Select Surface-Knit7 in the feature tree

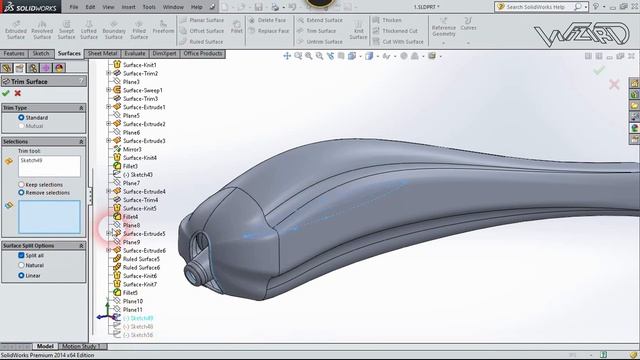click(140, 284)
